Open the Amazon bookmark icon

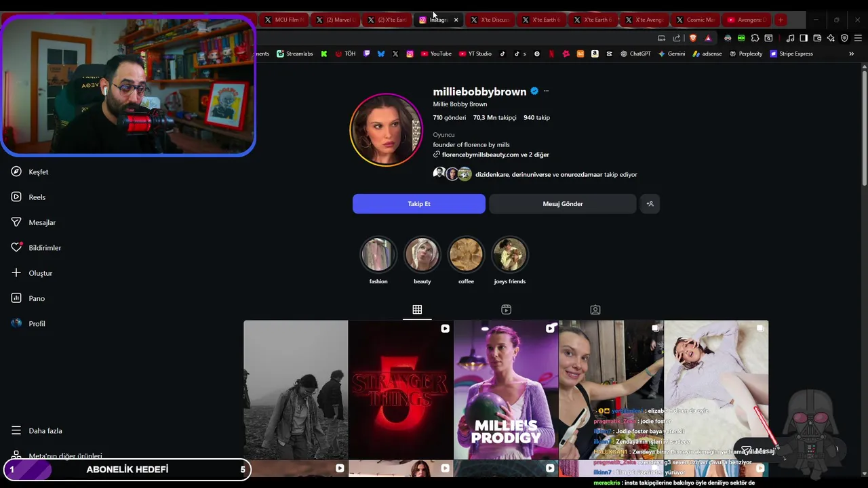tap(595, 54)
